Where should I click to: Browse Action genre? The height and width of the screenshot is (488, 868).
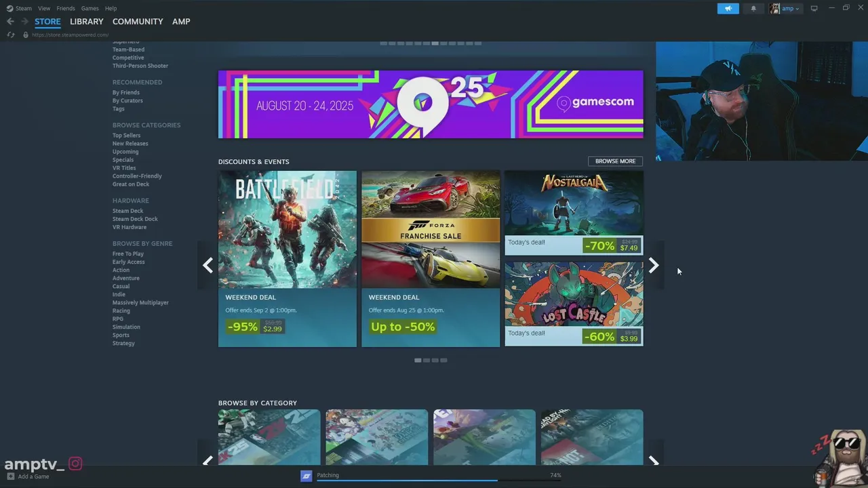point(121,270)
